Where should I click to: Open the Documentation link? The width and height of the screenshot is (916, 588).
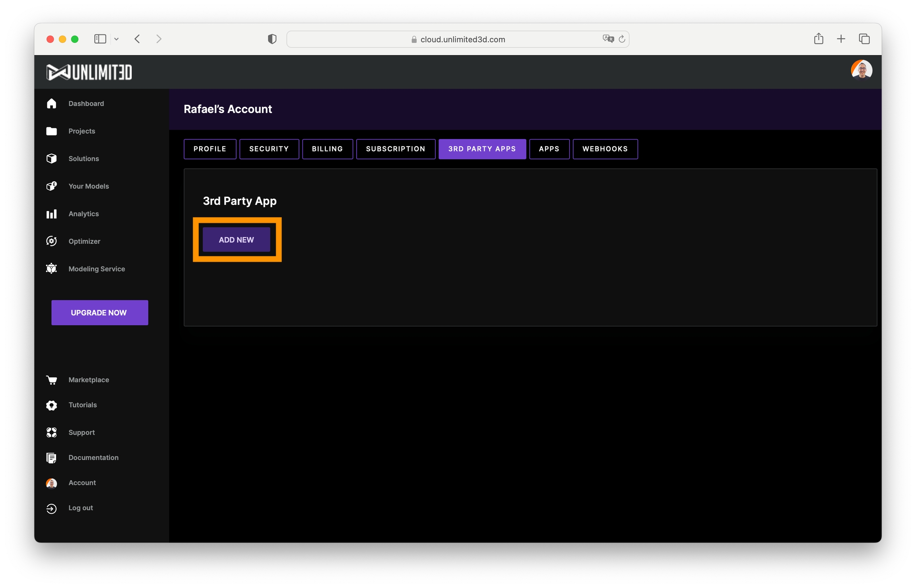(x=93, y=458)
